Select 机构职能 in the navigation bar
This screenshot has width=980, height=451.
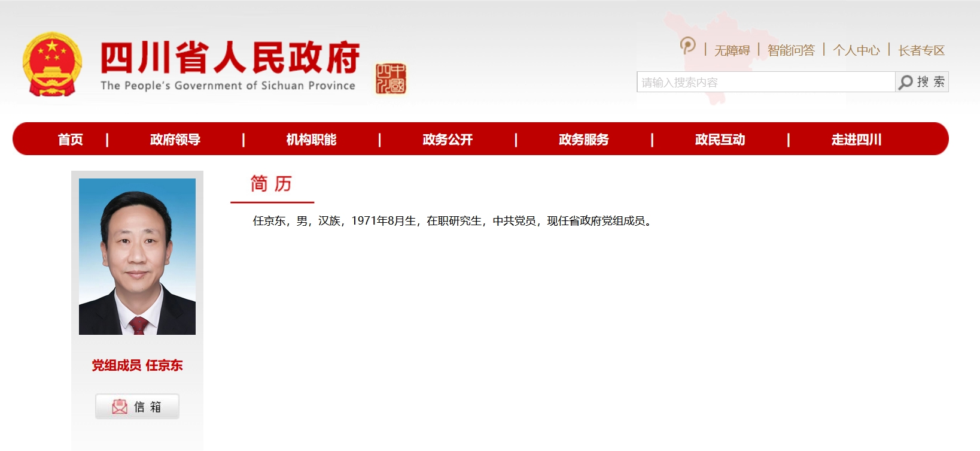tap(311, 140)
